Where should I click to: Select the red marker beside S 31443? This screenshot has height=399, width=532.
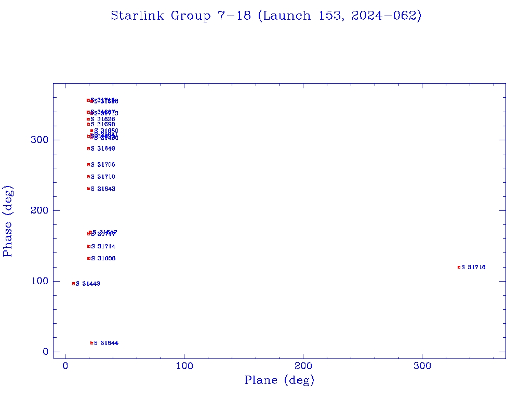point(73,284)
